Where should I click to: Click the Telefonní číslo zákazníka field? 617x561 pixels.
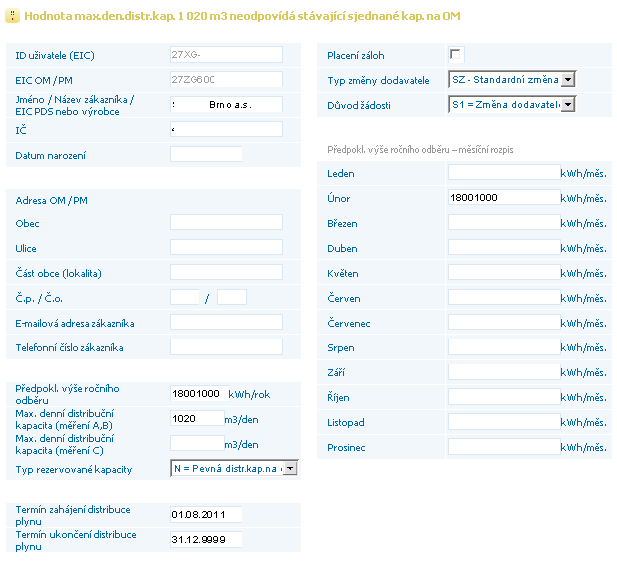pyautogui.click(x=226, y=347)
